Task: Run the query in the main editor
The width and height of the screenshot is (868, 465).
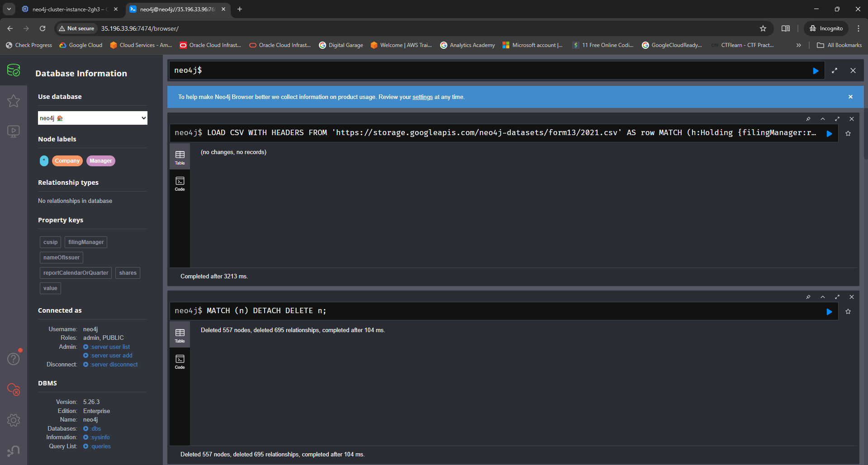Action: pyautogui.click(x=816, y=71)
